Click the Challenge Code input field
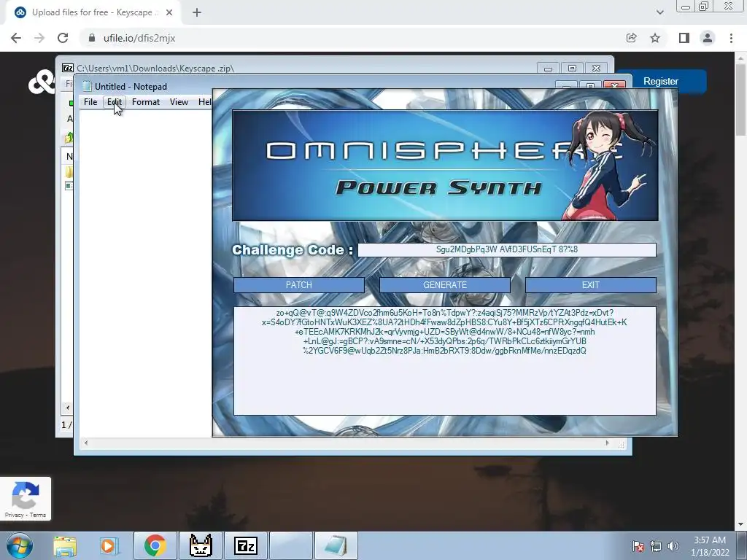This screenshot has width=747, height=560. click(507, 249)
